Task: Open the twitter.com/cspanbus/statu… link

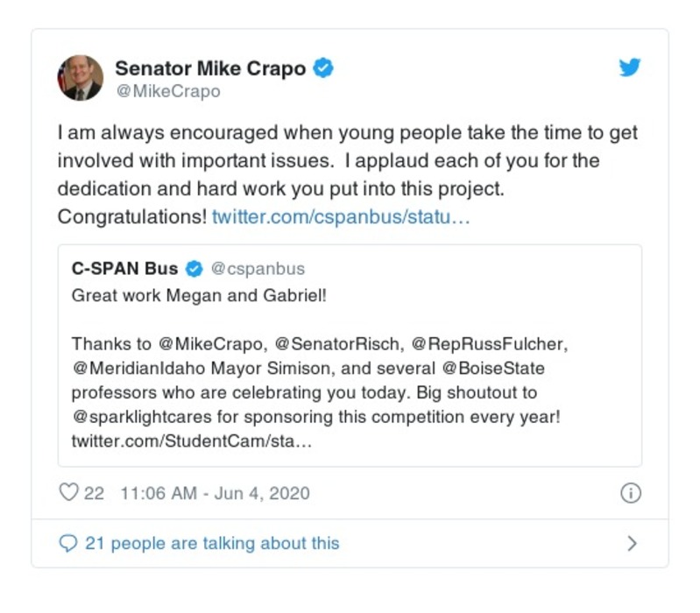Action: coord(341,215)
